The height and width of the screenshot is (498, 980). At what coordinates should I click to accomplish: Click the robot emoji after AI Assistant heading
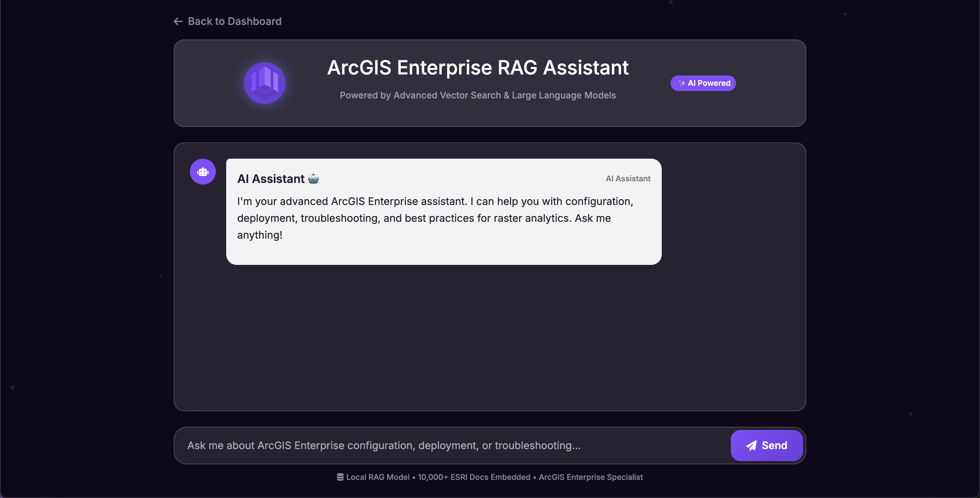click(x=313, y=178)
